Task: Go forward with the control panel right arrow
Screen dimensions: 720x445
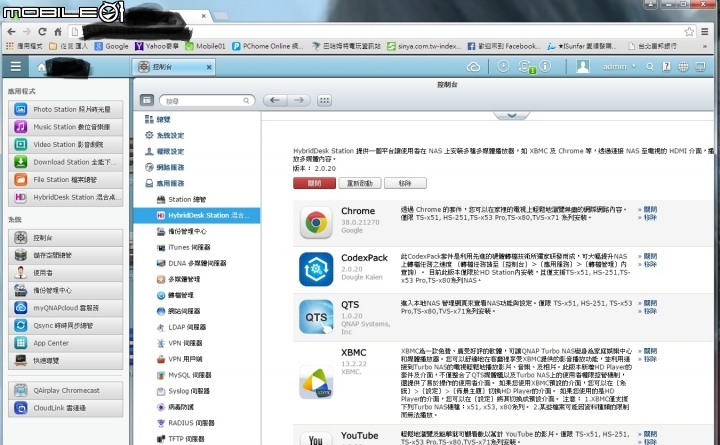Action: click(x=299, y=100)
